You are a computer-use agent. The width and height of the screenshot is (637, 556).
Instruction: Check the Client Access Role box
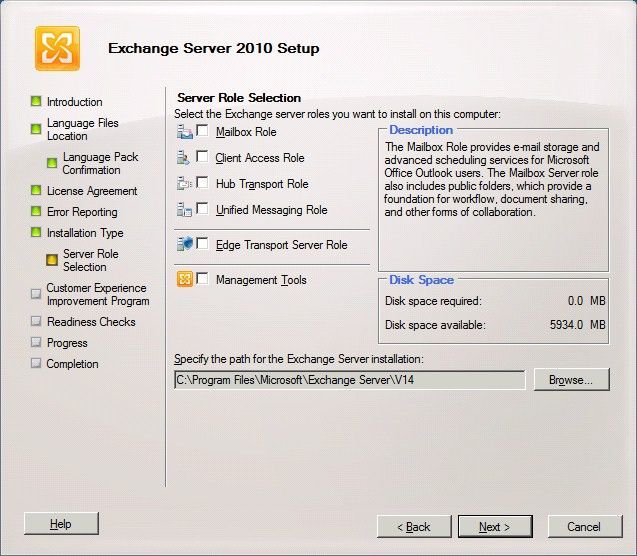pyautogui.click(x=202, y=156)
